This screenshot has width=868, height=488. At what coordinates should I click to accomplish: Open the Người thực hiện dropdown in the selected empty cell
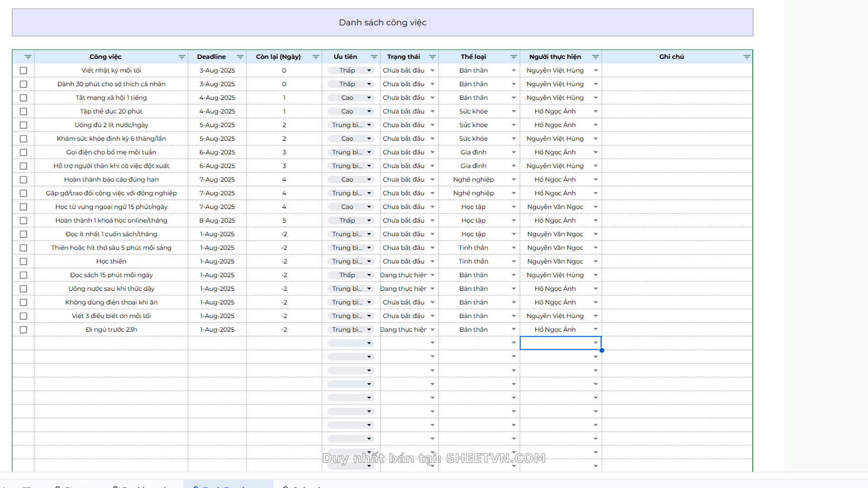[x=595, y=343]
